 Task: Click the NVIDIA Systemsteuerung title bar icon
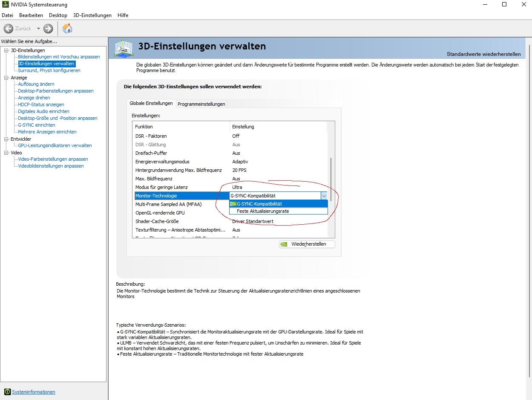pos(6,5)
